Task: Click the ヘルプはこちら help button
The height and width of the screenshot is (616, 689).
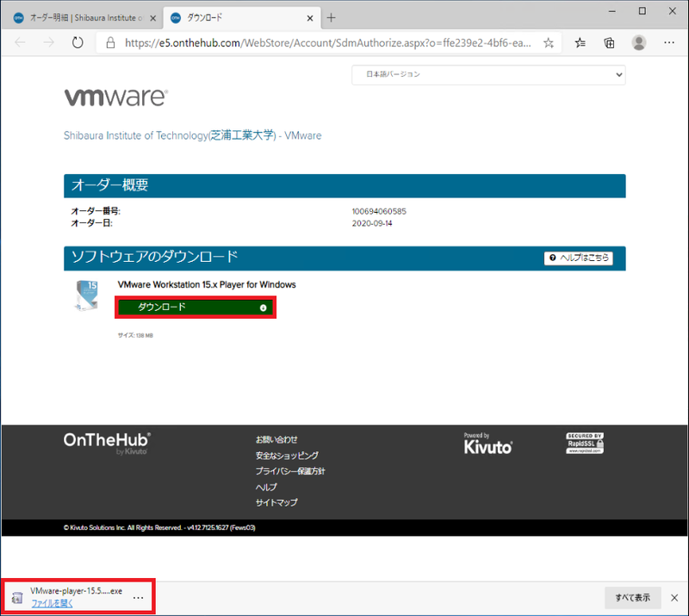Action: (x=578, y=258)
